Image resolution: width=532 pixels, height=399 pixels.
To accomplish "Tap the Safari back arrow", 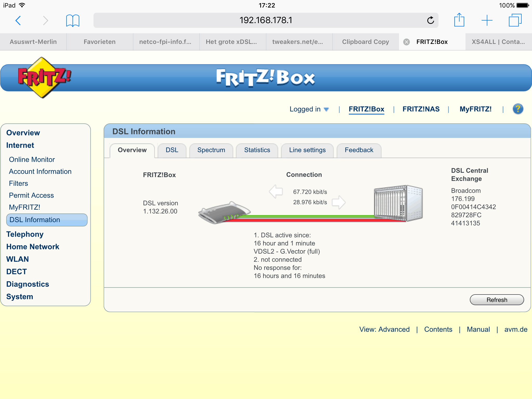I will click(18, 20).
